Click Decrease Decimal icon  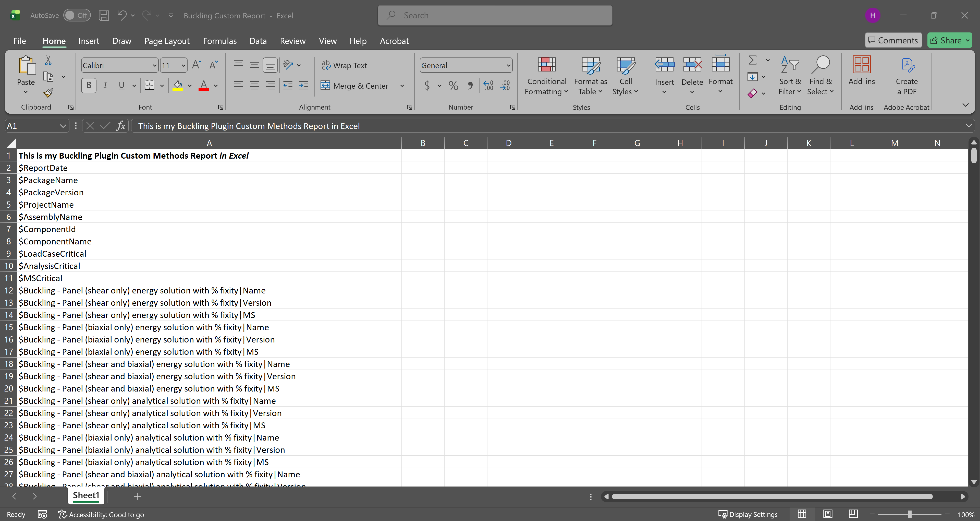click(505, 86)
